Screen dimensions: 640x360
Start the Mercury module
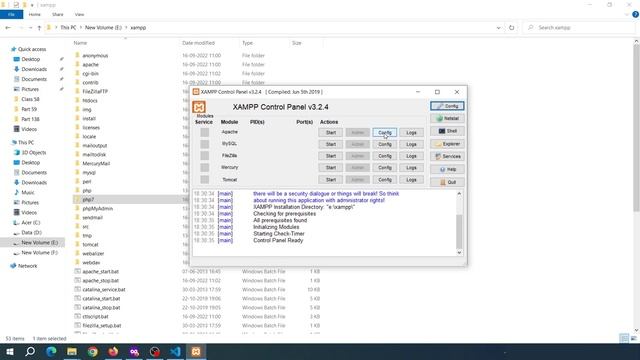(331, 168)
